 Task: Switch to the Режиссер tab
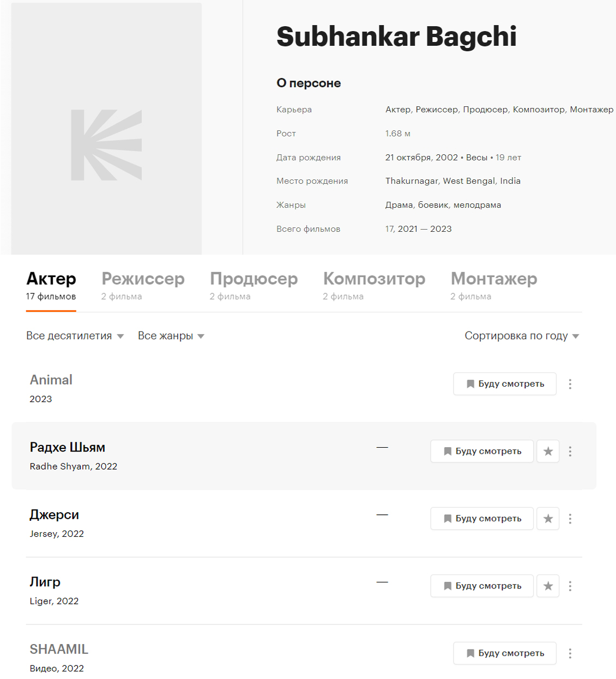pyautogui.click(x=143, y=279)
